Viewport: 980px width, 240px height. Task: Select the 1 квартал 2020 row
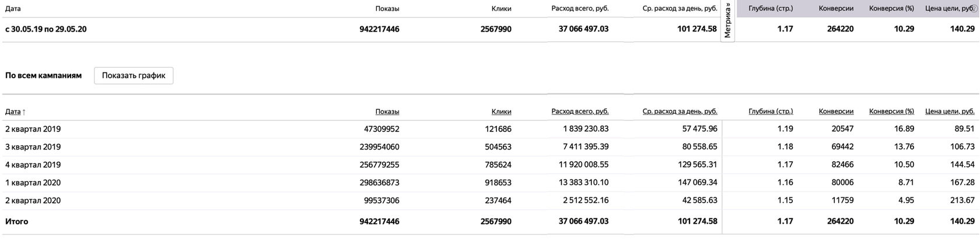click(x=33, y=183)
